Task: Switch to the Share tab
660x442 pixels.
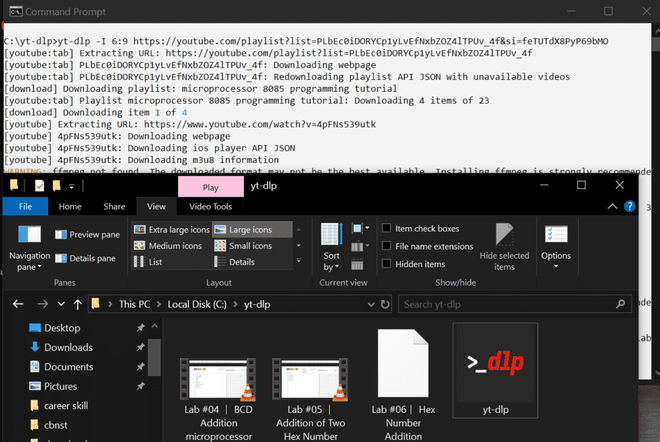Action: coord(114,206)
